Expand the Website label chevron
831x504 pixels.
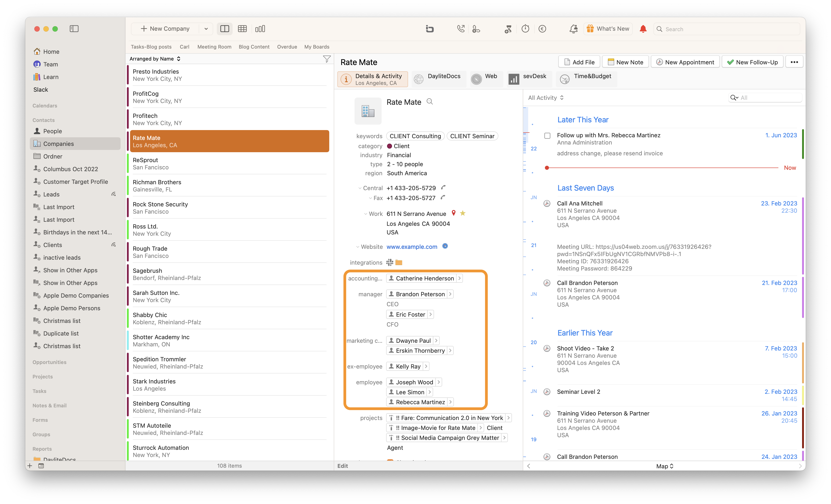pyautogui.click(x=358, y=247)
